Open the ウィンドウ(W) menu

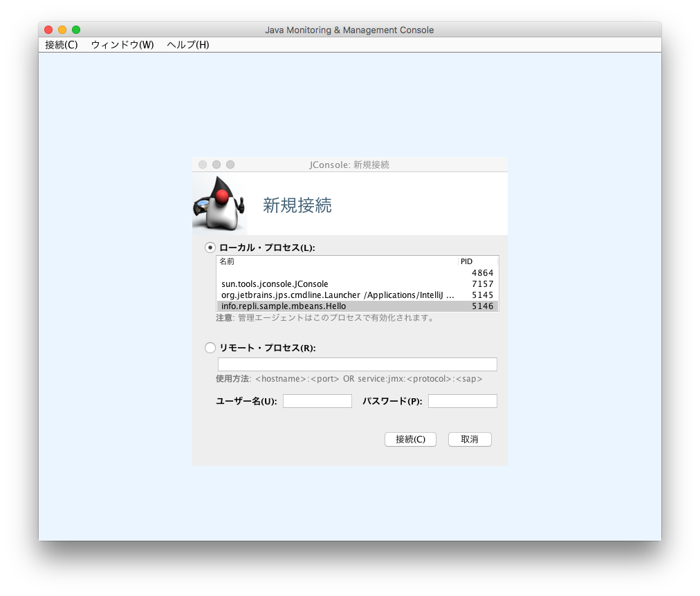pyautogui.click(x=122, y=44)
